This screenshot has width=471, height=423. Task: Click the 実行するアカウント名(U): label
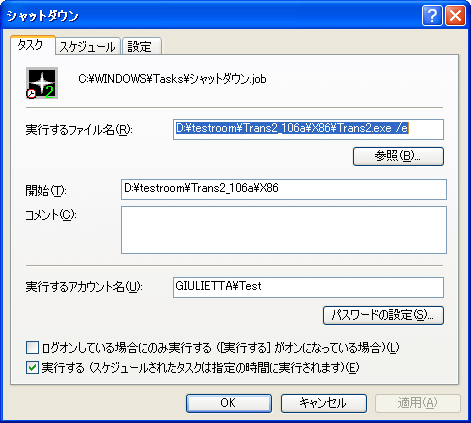coord(84,287)
